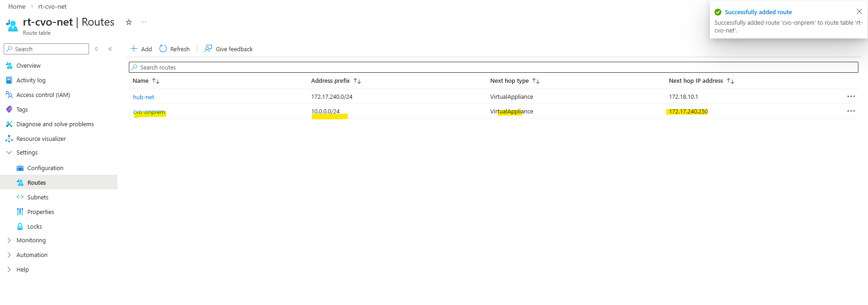Select the 10.0.0.0/24 address prefix cell
This screenshot has height=305, width=868.
click(x=326, y=112)
